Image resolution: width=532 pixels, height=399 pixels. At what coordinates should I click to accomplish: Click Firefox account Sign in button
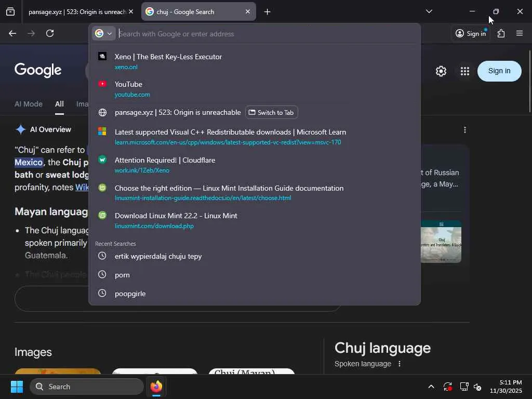pos(471,33)
